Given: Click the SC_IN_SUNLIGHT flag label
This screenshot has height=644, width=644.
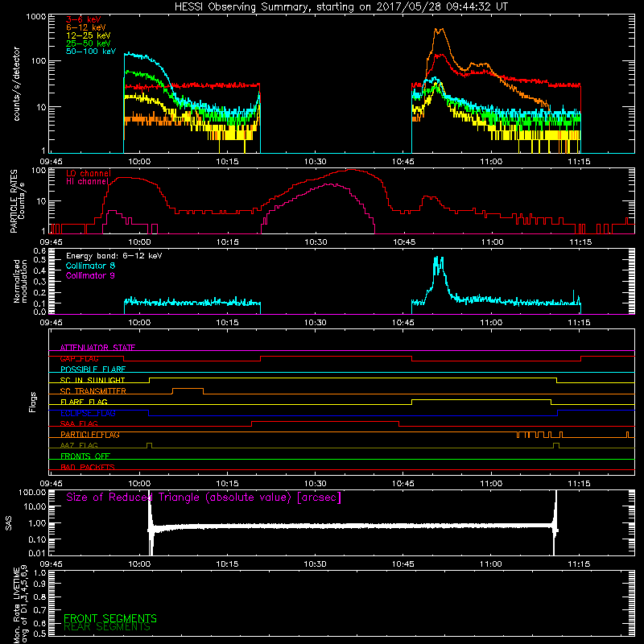Looking at the screenshot, I should tap(93, 380).
